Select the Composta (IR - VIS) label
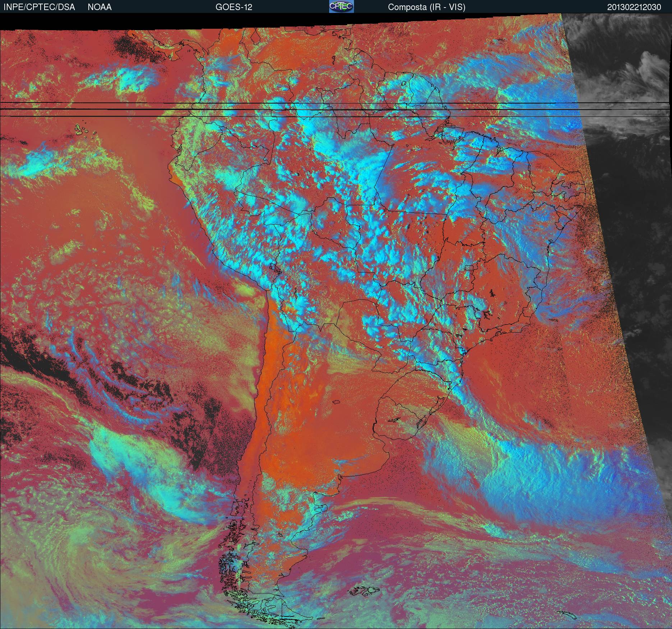Image resolution: width=672 pixels, height=629 pixels. pos(427,7)
